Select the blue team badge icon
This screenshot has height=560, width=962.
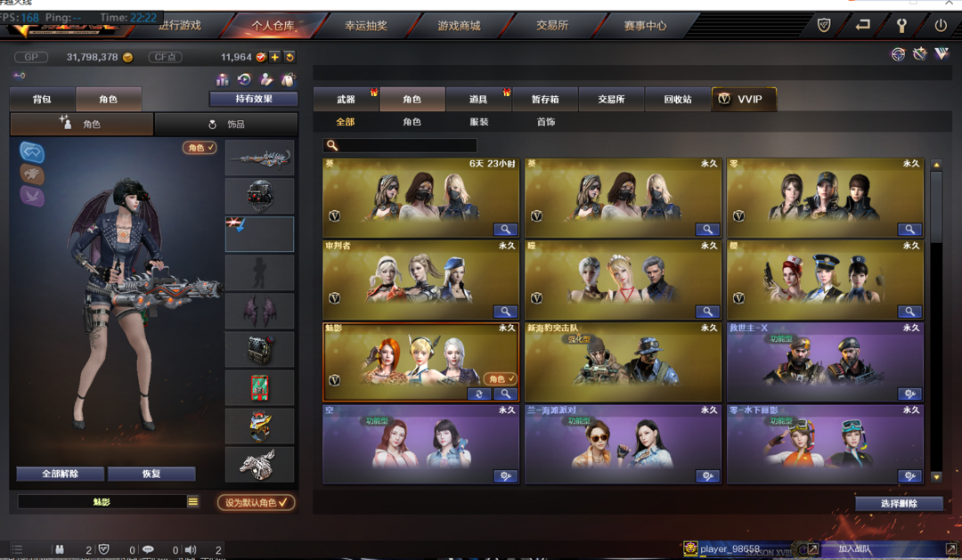(32, 152)
